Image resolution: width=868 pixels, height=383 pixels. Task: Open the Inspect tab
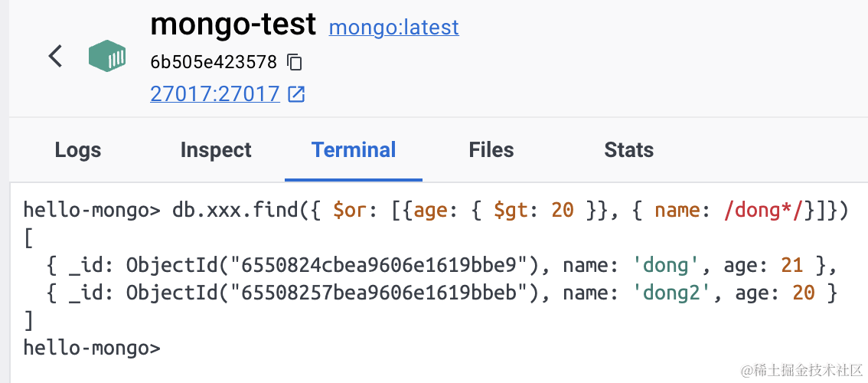[x=216, y=150]
